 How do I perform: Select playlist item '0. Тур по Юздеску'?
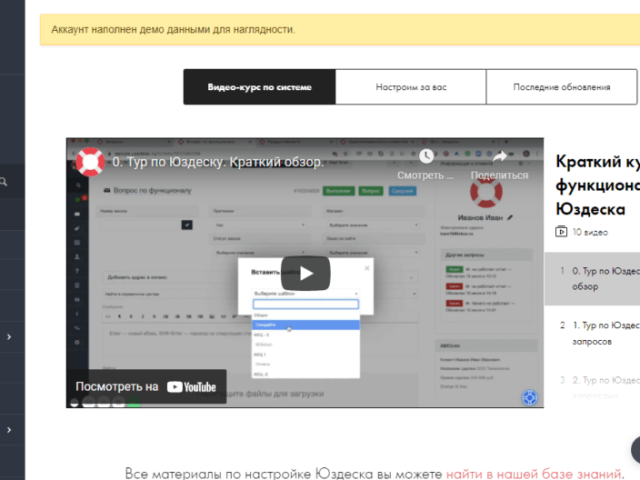(593, 279)
